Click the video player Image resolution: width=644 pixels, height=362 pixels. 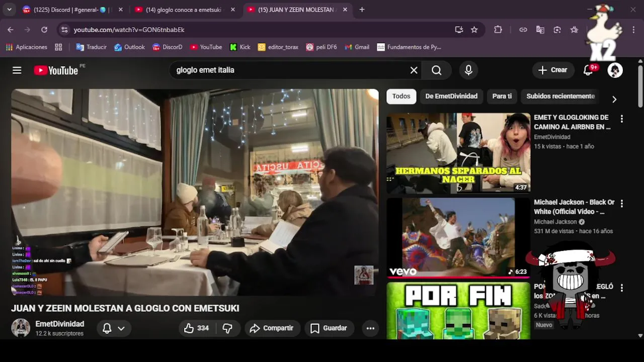(195, 193)
